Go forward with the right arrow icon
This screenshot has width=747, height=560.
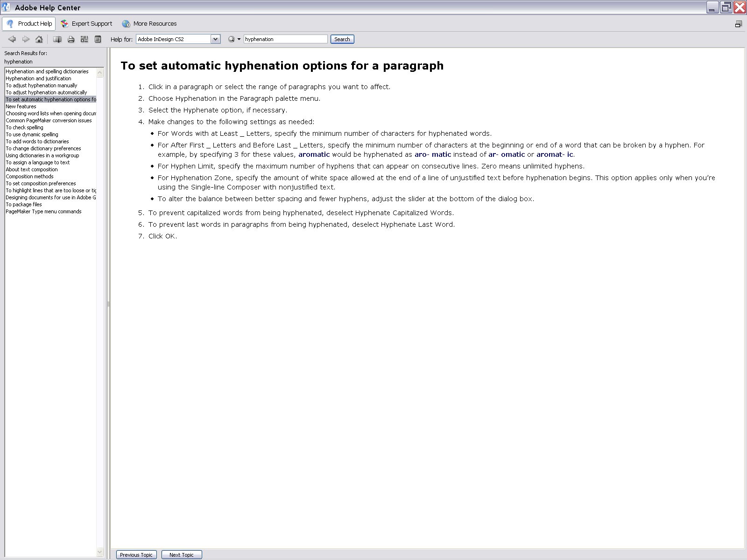[26, 39]
